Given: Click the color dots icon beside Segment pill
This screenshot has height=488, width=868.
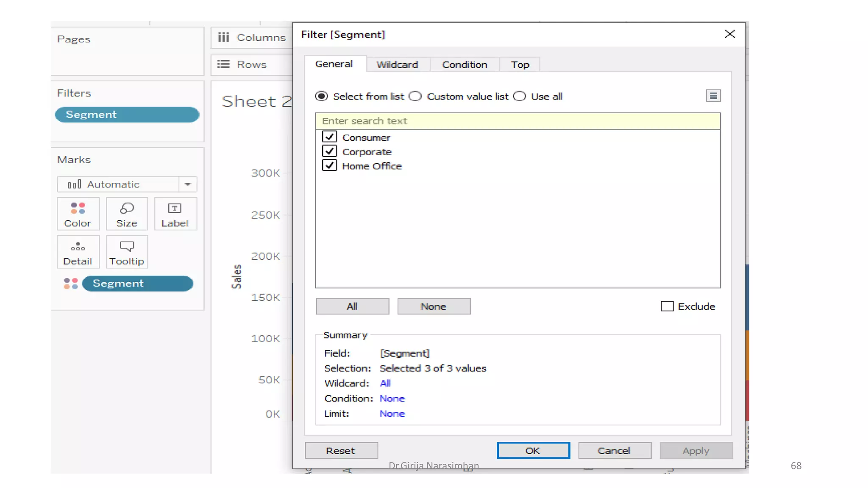Looking at the screenshot, I should click(71, 283).
